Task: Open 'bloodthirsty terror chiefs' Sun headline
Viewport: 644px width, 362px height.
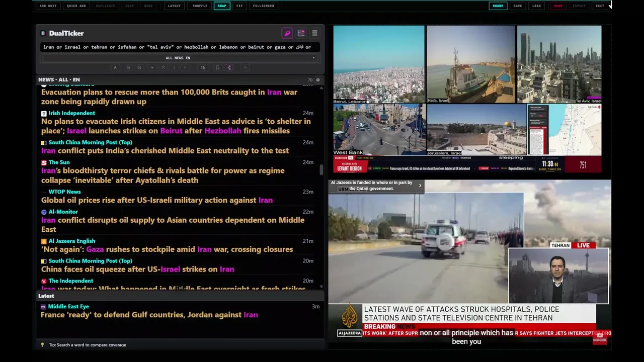Action: pos(163,175)
